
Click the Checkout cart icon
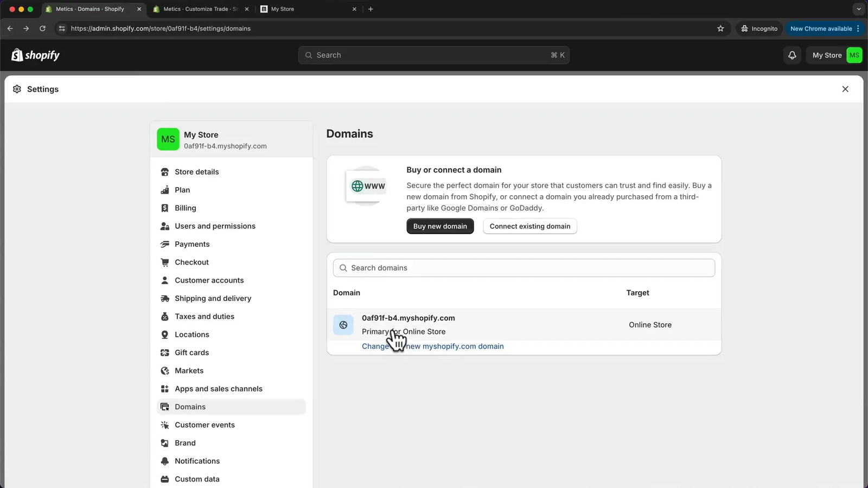coord(165,262)
